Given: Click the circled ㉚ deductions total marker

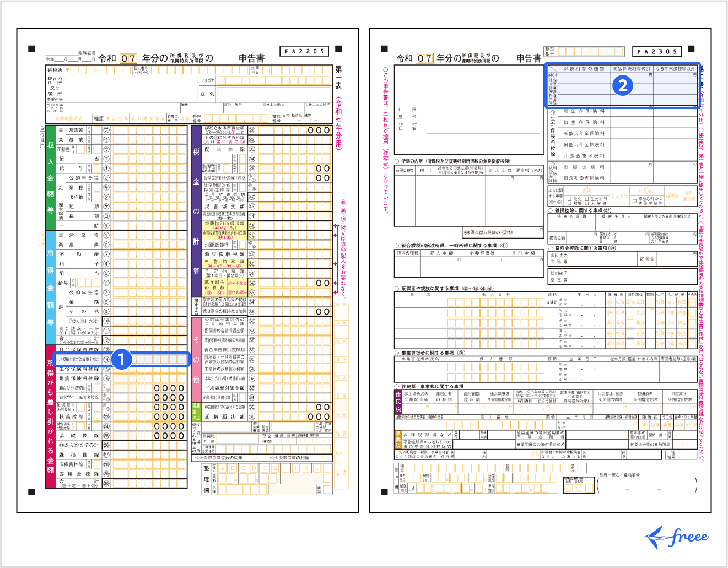Looking at the screenshot, I should [x=106, y=483].
